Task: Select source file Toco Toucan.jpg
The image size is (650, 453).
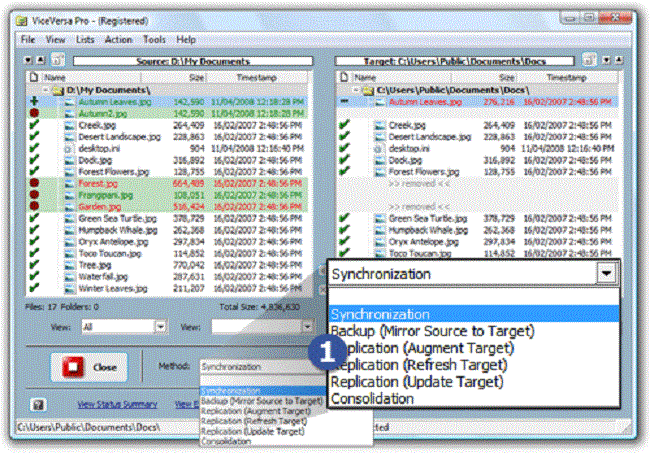Action: [x=110, y=253]
